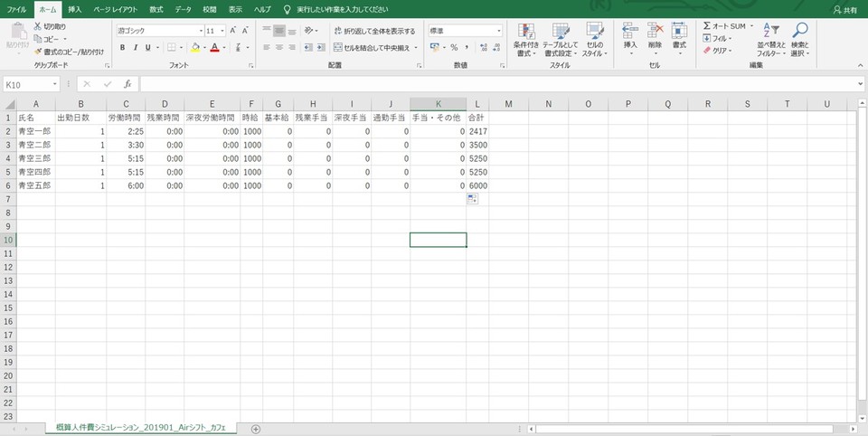The image size is (868, 436).
Task: Click the insert function fx icon
Action: click(x=127, y=84)
